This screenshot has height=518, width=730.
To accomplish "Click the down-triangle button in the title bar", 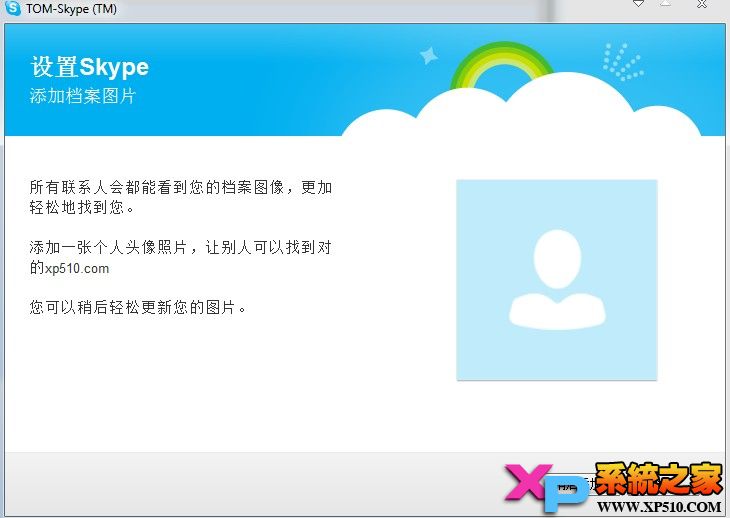I will point(638,4).
